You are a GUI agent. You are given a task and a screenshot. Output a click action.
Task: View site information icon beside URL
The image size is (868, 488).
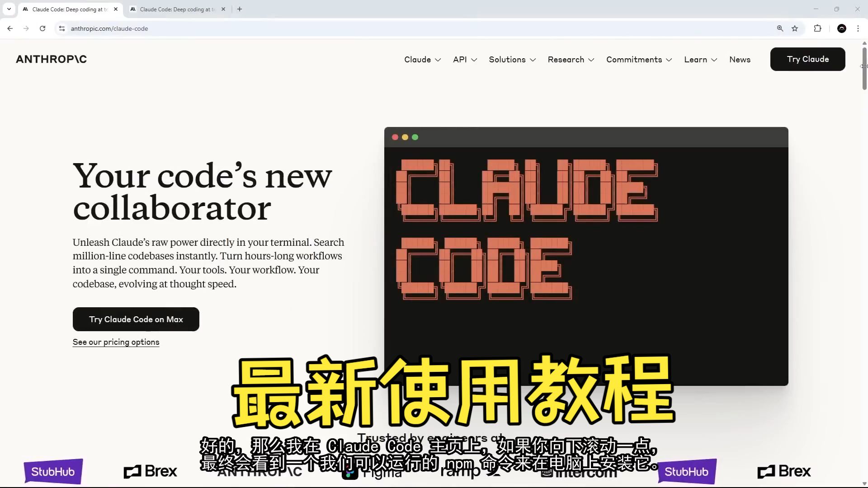[62, 28]
